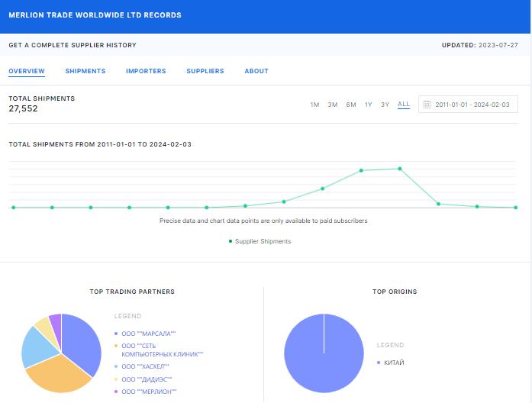Click the first data point of the shipments chart

coord(14,208)
